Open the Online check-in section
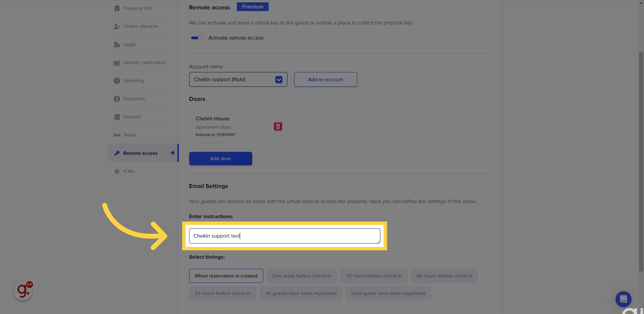This screenshot has width=644, height=314. click(140, 26)
